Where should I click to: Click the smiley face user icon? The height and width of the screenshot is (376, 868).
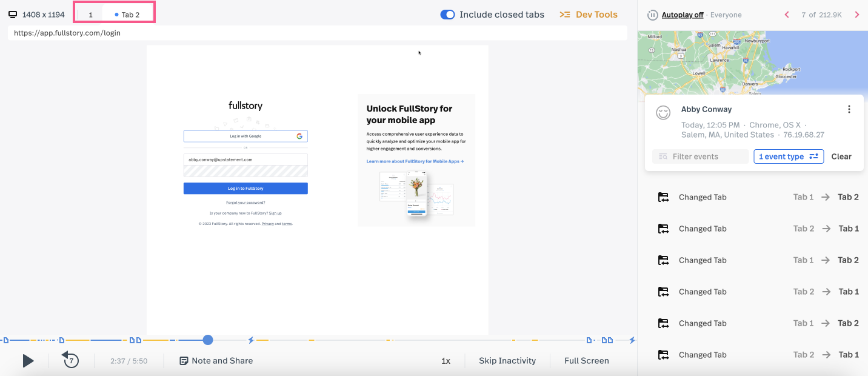664,112
